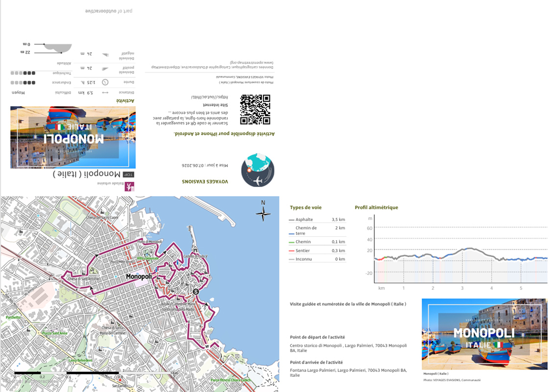The image size is (559, 392).
Task: Click the Monopoli Italie cover photo thumbnail
Action: [x=484, y=334]
